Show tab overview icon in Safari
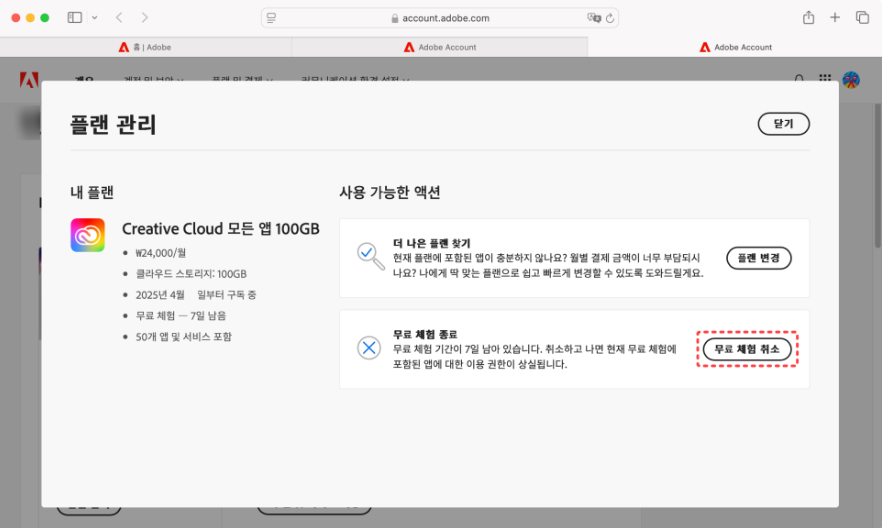The height and width of the screenshot is (528, 882). (x=862, y=17)
